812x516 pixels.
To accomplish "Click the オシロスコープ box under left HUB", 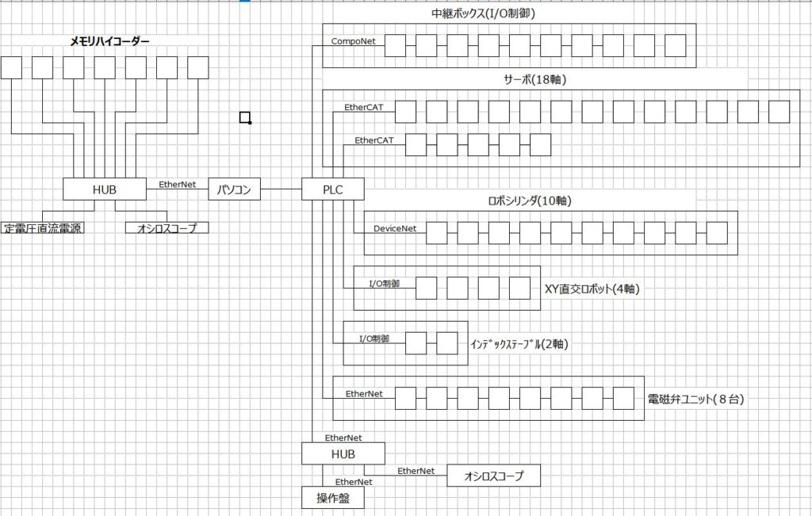I will (x=167, y=227).
